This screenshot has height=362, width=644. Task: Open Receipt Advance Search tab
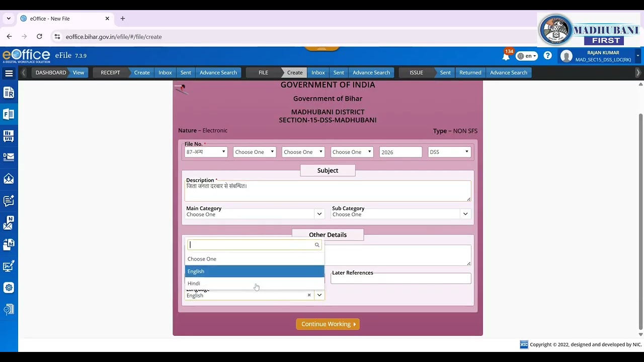(218, 72)
